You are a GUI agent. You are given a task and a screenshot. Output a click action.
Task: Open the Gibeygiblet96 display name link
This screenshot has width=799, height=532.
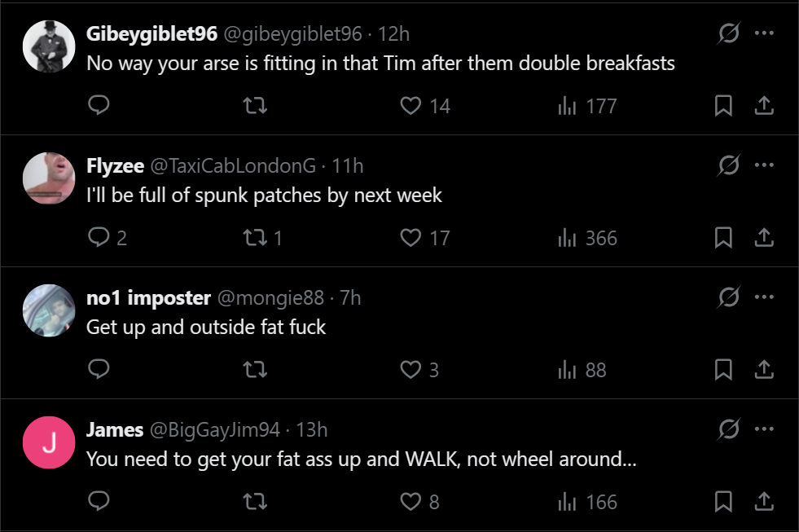151,33
